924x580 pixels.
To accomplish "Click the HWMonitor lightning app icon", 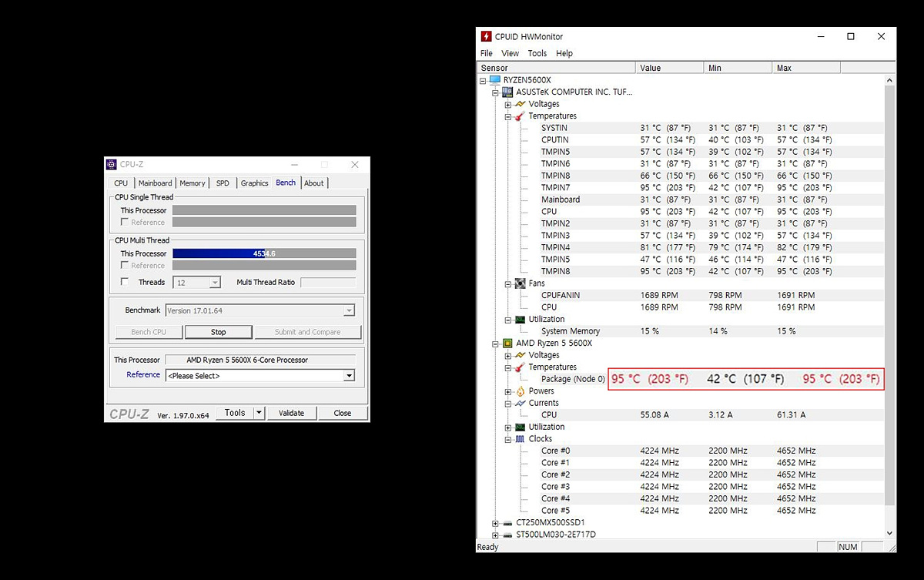I will (486, 36).
